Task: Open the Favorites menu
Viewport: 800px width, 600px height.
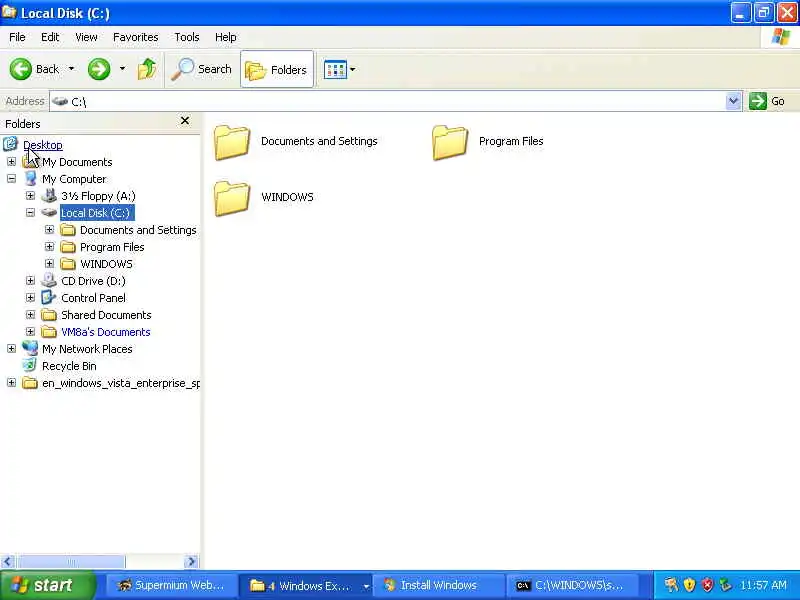Action: (136, 37)
